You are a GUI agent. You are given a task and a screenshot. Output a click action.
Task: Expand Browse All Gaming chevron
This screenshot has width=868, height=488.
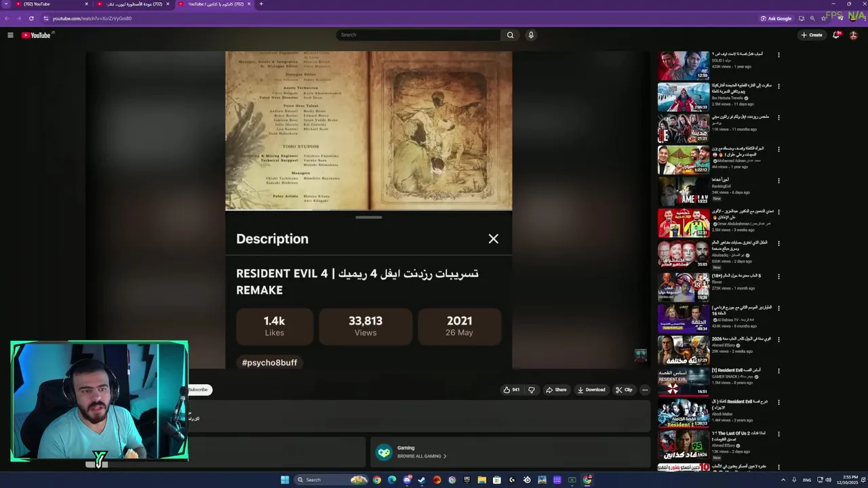tap(444, 456)
